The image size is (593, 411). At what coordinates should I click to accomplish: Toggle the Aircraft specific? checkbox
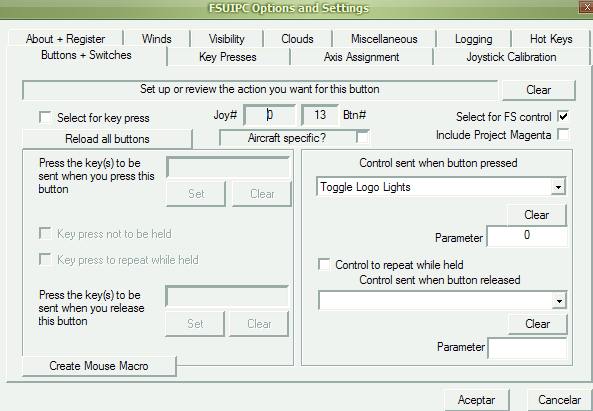[362, 137]
